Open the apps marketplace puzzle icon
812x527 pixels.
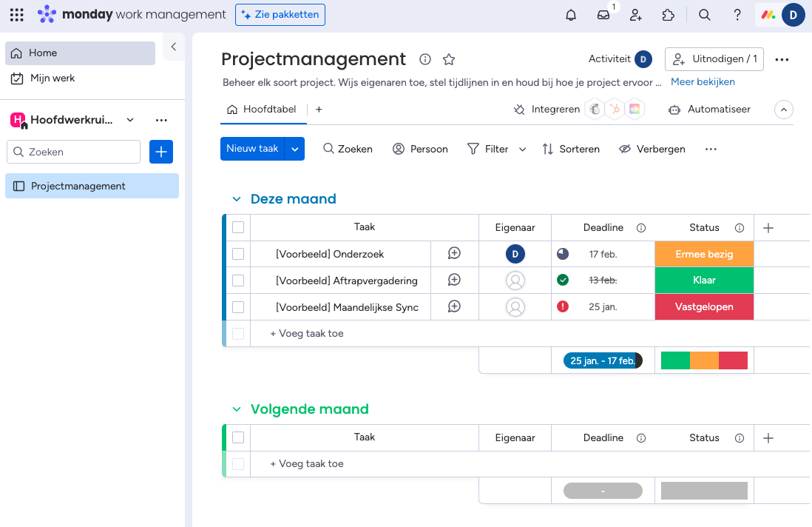click(669, 15)
